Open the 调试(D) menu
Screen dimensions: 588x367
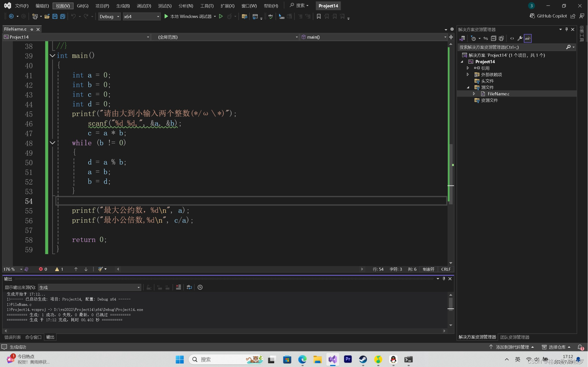(x=144, y=6)
